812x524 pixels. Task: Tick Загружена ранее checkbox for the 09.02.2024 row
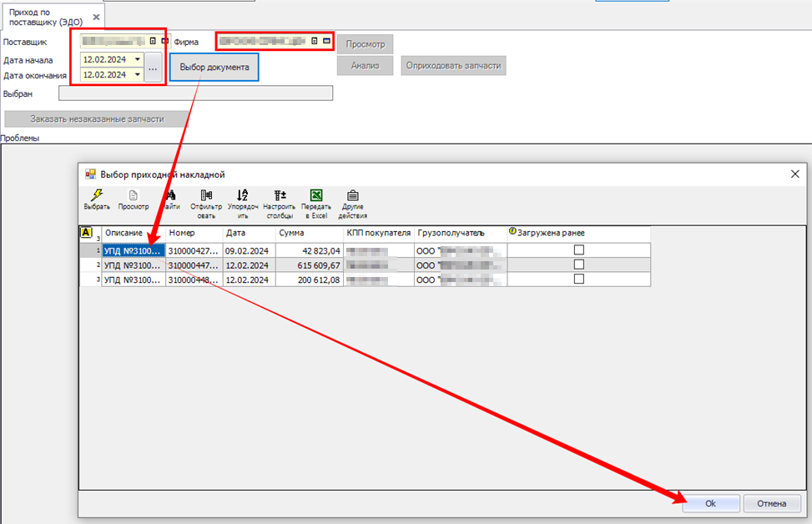point(578,249)
